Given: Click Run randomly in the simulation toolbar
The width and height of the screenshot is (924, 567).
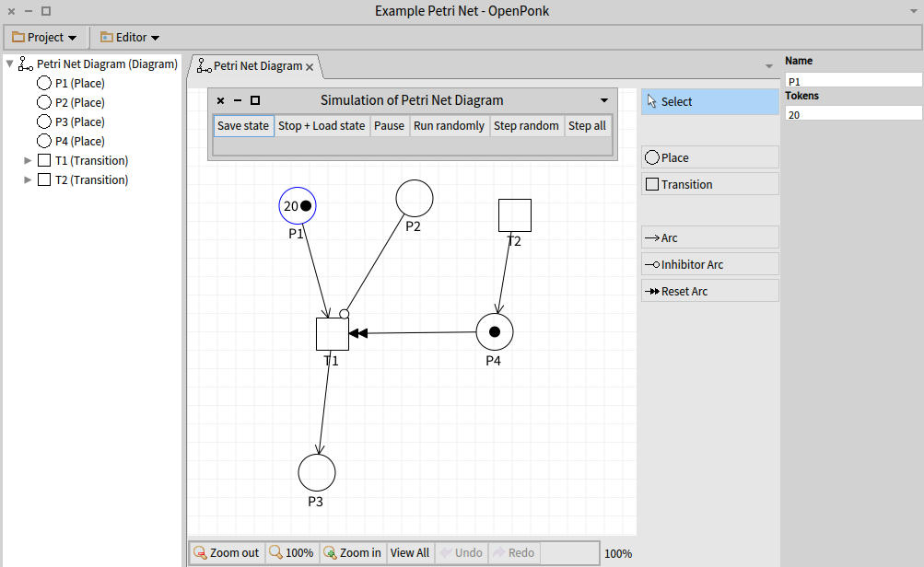Looking at the screenshot, I should coord(449,125).
